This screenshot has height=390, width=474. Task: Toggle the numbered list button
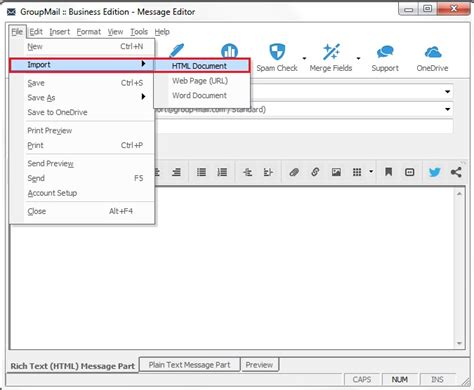point(222,172)
